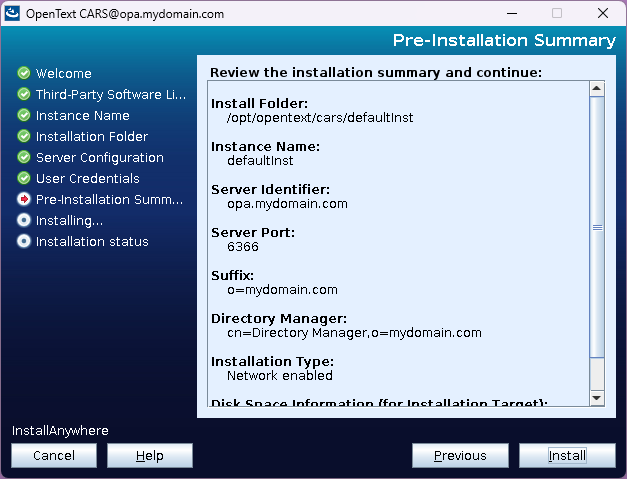Click the checkmark icon beside Server Configuration
Screen dimensions: 627x479
[x=24, y=157]
